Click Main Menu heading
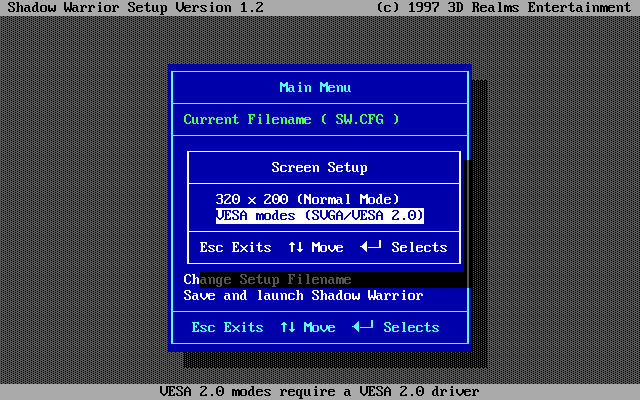Image resolution: width=640 pixels, height=400 pixels. [315, 87]
